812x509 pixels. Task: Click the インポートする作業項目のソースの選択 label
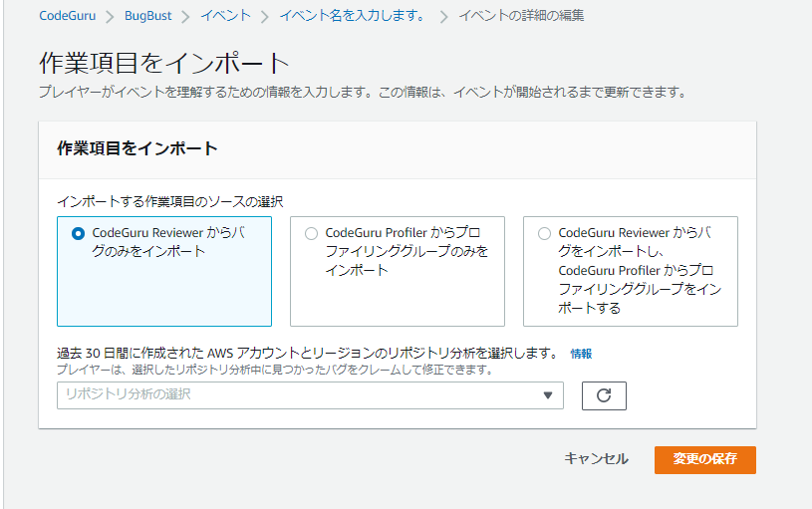170,201
